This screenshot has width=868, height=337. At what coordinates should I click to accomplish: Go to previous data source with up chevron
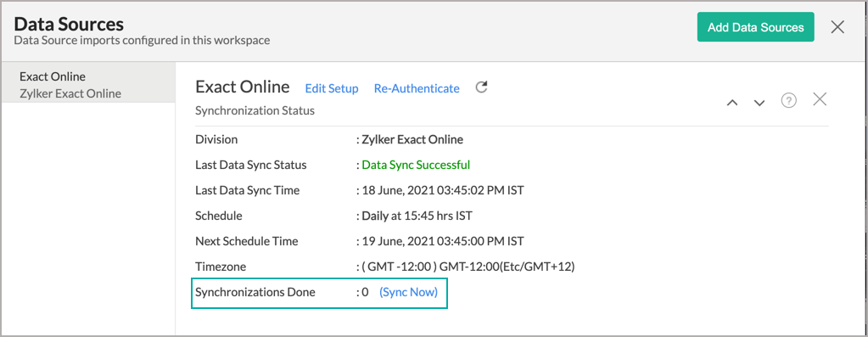[x=732, y=103]
